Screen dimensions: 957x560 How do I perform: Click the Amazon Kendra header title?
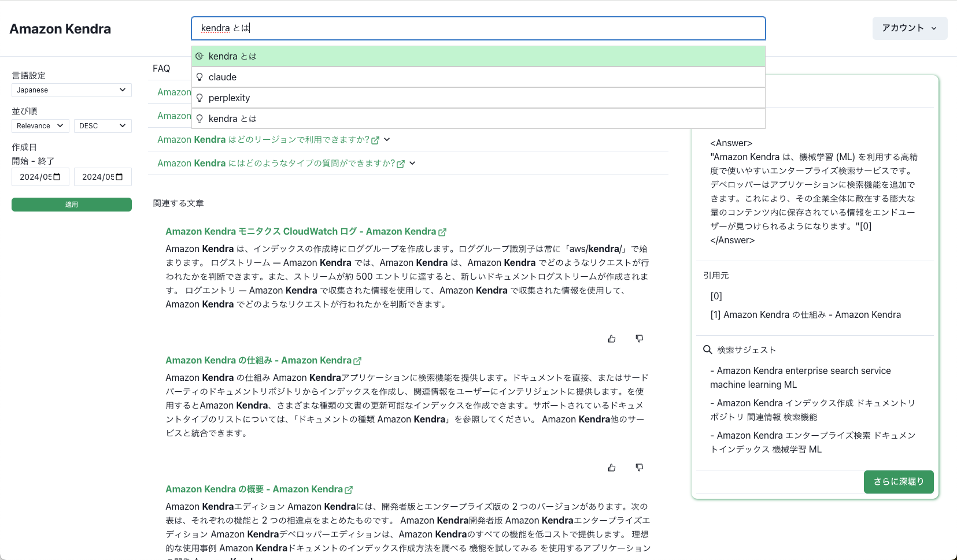click(60, 29)
